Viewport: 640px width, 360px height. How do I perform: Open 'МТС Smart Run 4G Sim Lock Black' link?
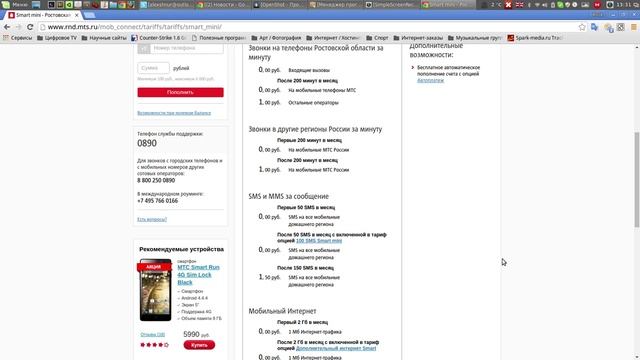coord(198,275)
